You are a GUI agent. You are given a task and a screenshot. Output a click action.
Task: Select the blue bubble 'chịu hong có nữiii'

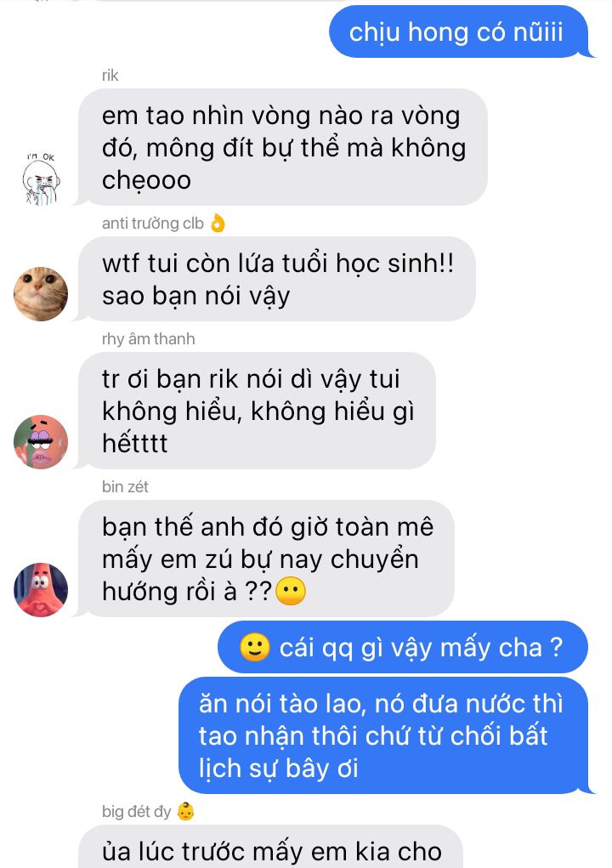(458, 31)
